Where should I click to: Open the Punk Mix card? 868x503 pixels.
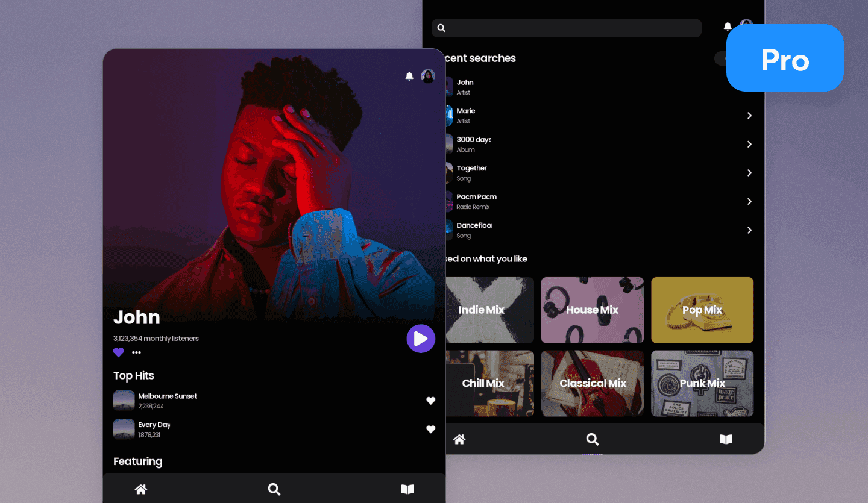pos(702,384)
